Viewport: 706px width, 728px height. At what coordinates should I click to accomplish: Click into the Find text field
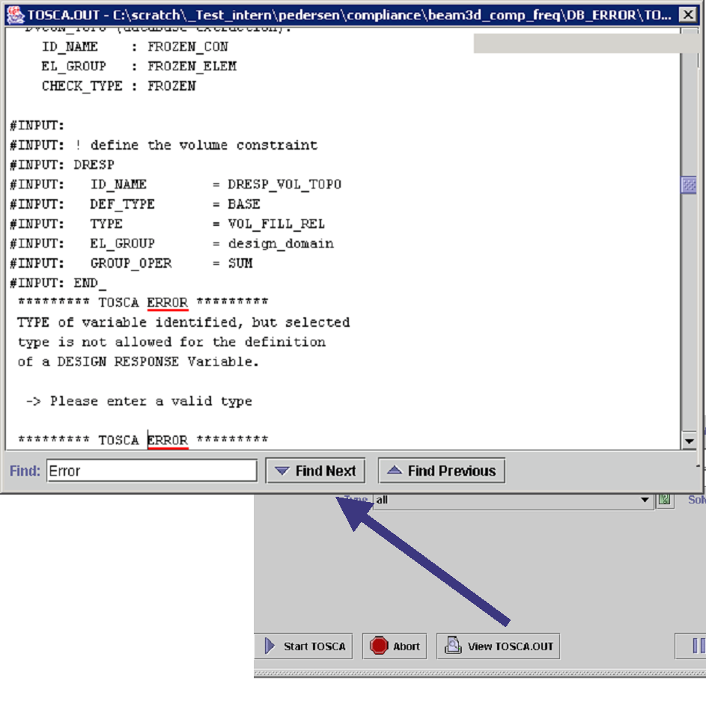(152, 471)
